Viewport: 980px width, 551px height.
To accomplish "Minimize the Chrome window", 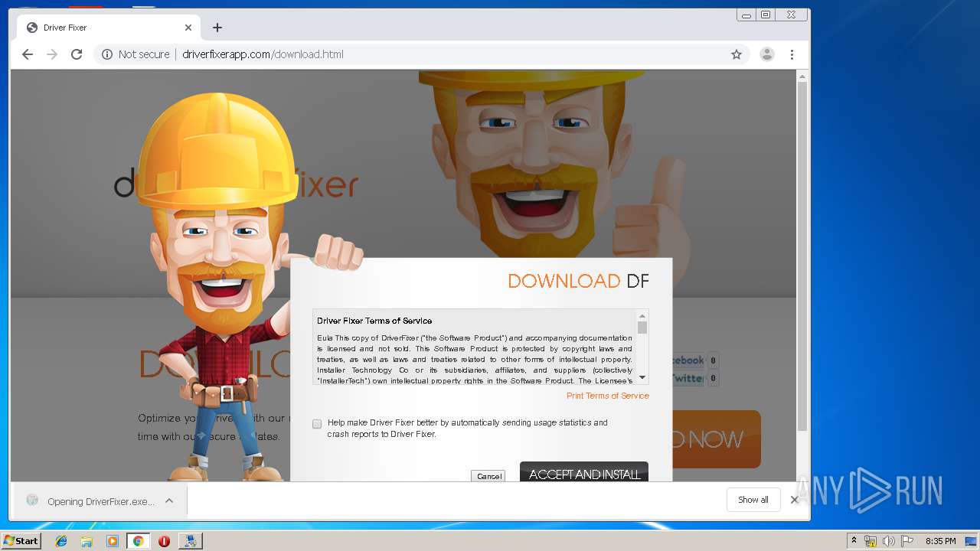I will click(746, 15).
